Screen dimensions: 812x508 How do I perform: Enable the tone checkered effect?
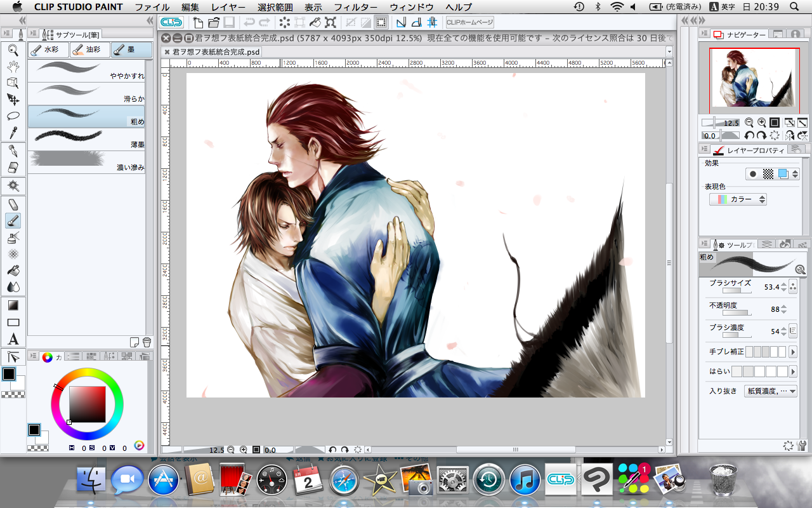pos(768,173)
